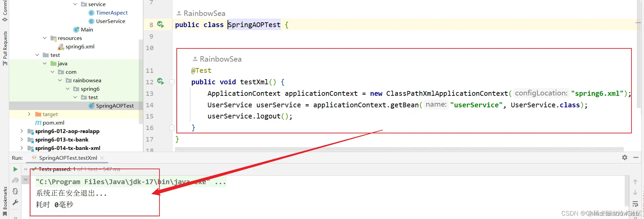Collapse the com package under test
Viewport: 644px width, 219px height.
(52, 72)
